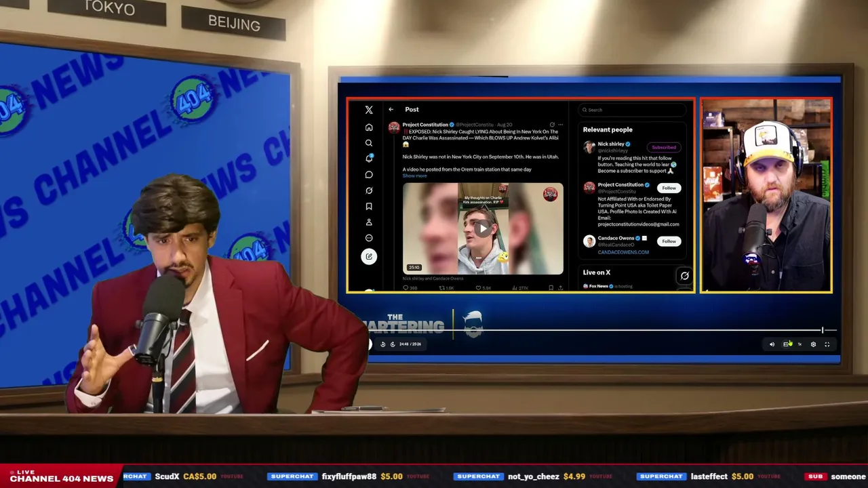The height and width of the screenshot is (488, 868).
Task: Play the embedded post video
Action: (x=483, y=228)
